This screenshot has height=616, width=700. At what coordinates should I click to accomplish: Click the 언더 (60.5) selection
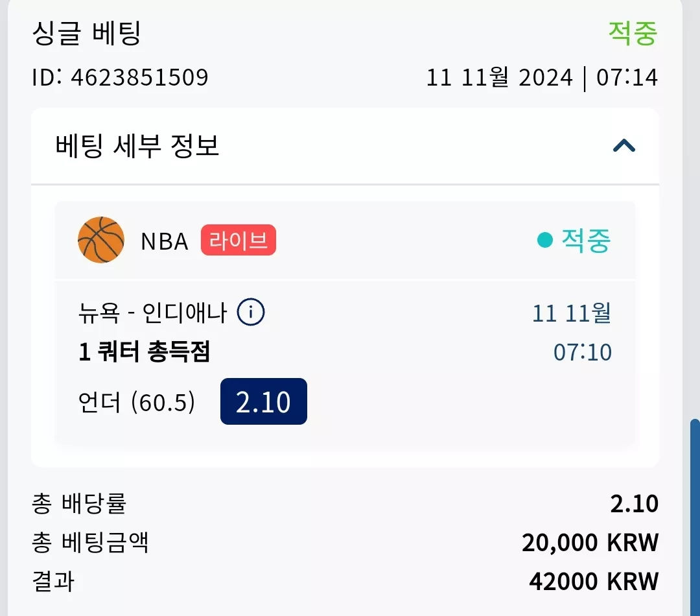point(137,402)
